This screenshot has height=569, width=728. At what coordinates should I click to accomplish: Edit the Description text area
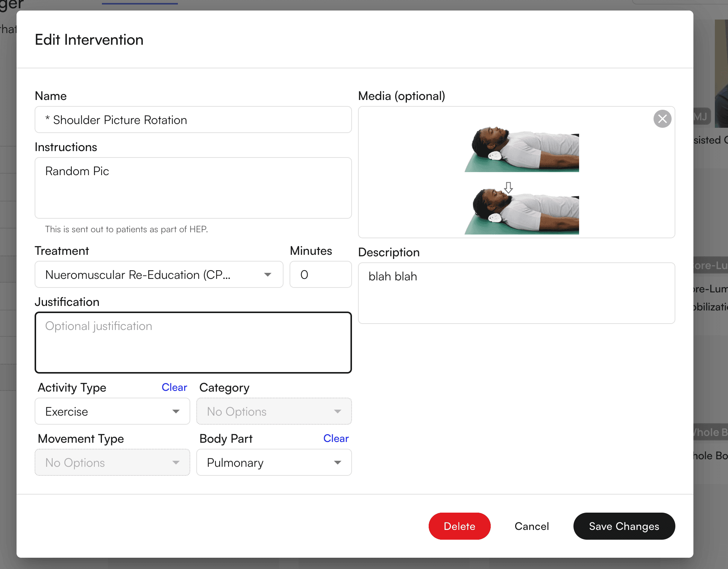[516, 293]
